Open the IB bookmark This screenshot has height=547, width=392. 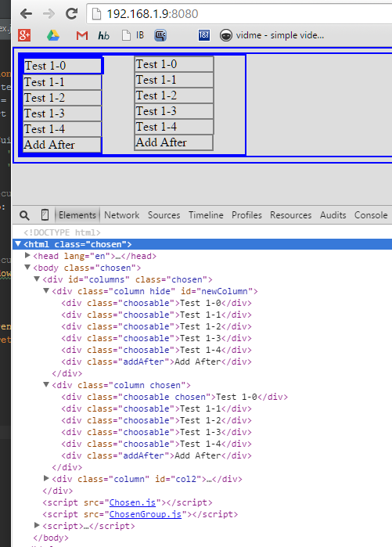133,35
